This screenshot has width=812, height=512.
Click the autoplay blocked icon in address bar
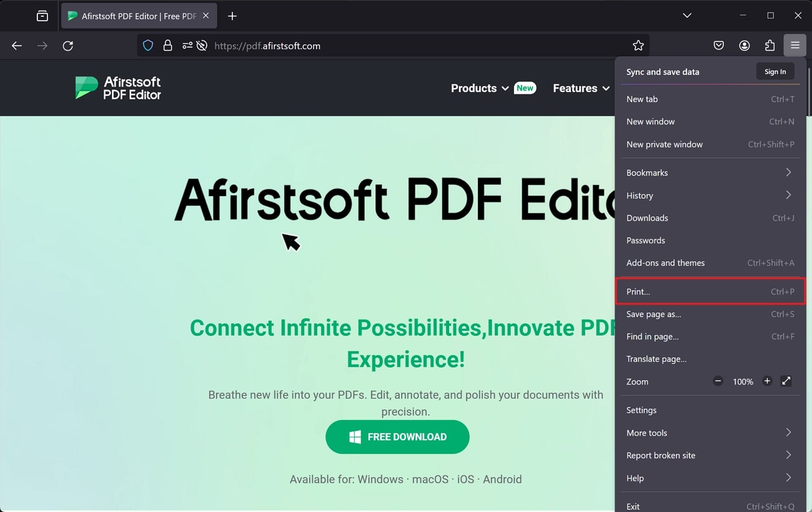(x=202, y=46)
